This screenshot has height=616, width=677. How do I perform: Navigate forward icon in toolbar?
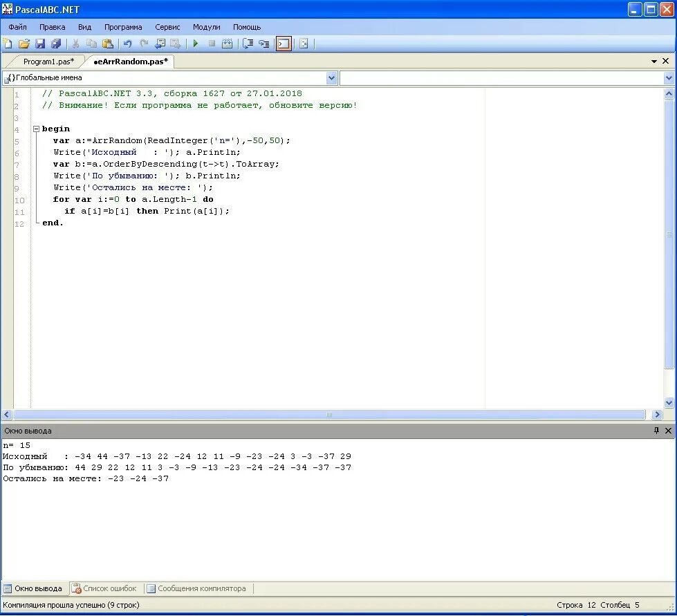click(175, 44)
